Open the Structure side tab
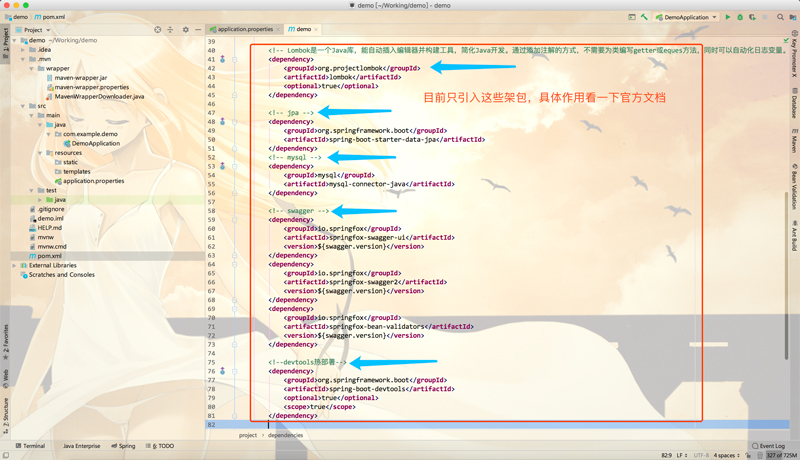This screenshot has width=800, height=460. point(6,416)
